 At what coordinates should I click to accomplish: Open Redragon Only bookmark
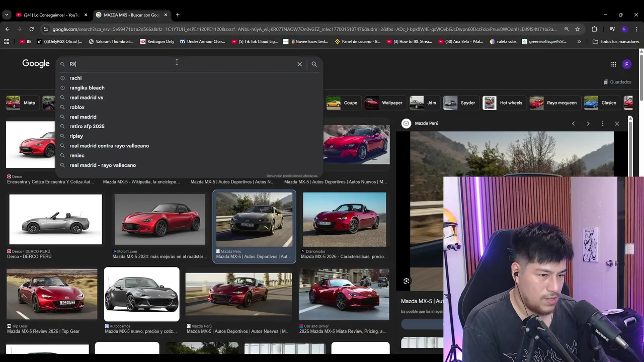(157, 41)
